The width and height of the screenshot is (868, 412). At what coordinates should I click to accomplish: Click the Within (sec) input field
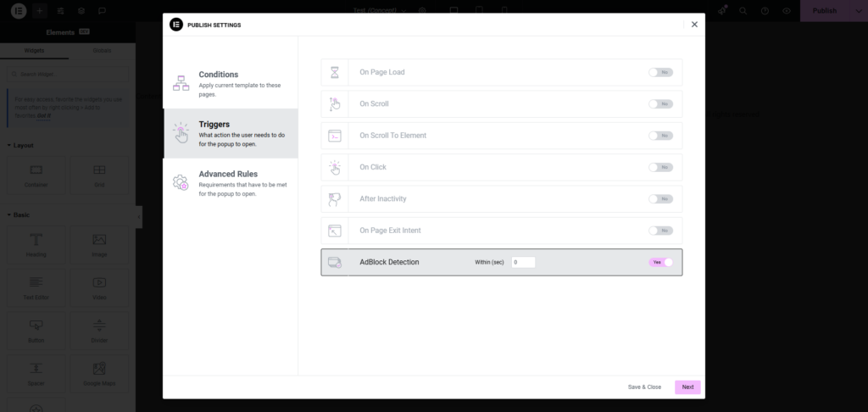point(523,262)
